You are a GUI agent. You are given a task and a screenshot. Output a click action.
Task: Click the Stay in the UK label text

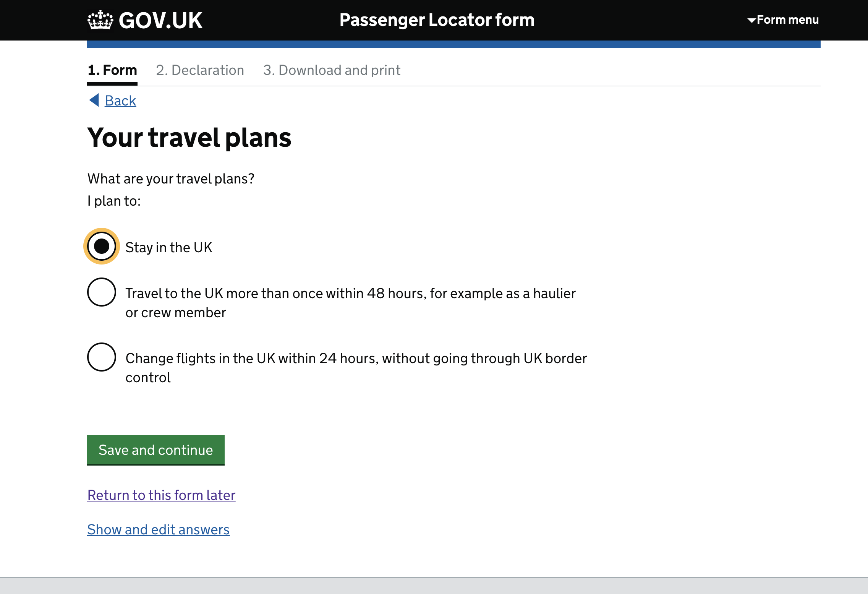point(168,248)
